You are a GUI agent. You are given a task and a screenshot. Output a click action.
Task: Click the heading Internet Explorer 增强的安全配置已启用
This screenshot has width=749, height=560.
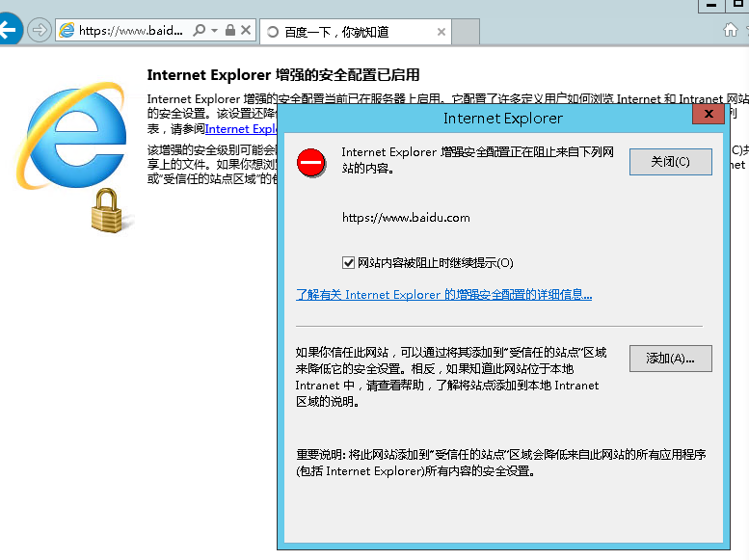[283, 75]
